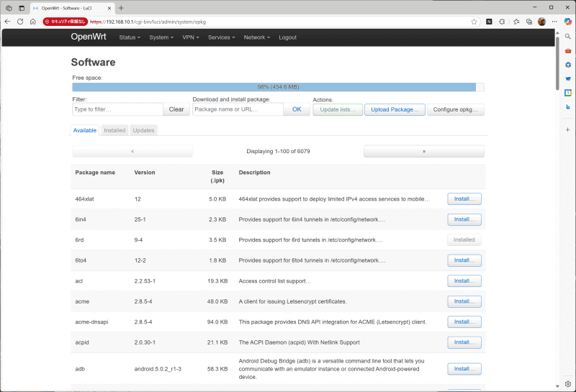Screen dimensions: 576x392
Task: Switch to the Installed tab
Action: tap(114, 130)
